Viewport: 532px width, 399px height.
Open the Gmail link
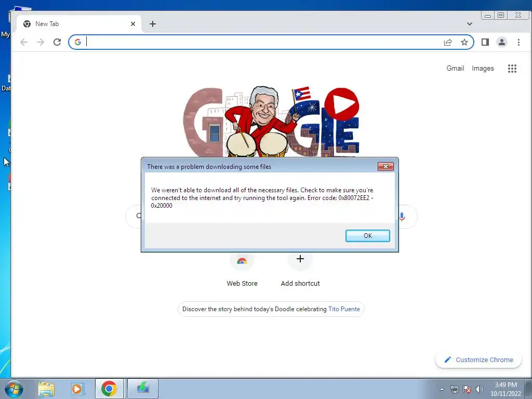(455, 68)
